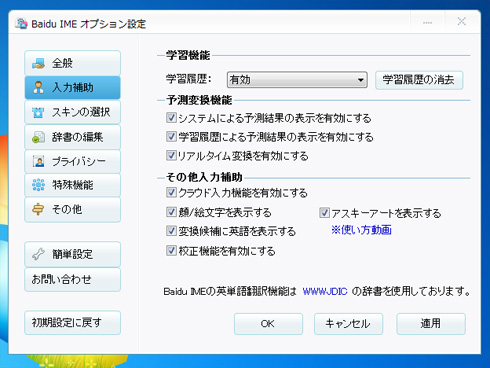490x368 pixels.
Task: Click the 適用 apply button
Action: pyautogui.click(x=431, y=324)
